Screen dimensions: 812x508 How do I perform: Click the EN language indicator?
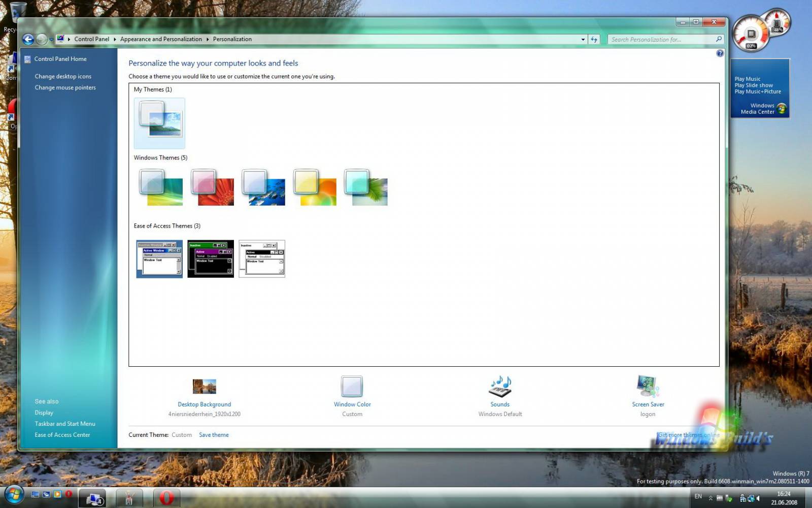coord(698,496)
